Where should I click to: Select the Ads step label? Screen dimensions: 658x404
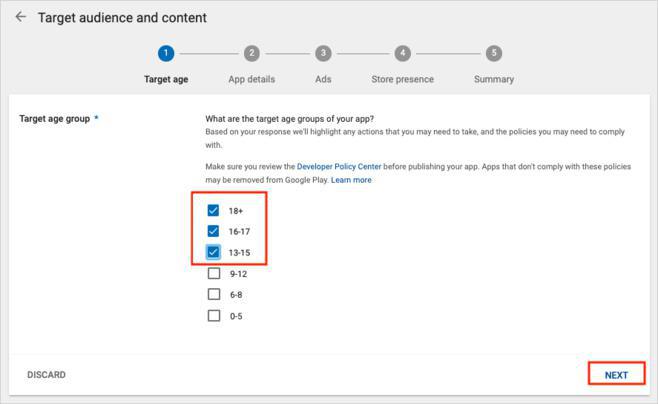coord(323,79)
